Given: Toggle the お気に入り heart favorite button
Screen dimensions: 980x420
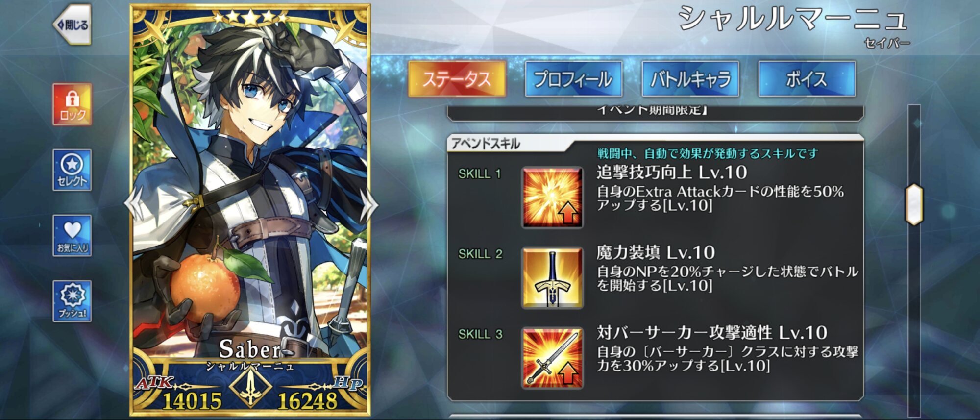Looking at the screenshot, I should (73, 236).
